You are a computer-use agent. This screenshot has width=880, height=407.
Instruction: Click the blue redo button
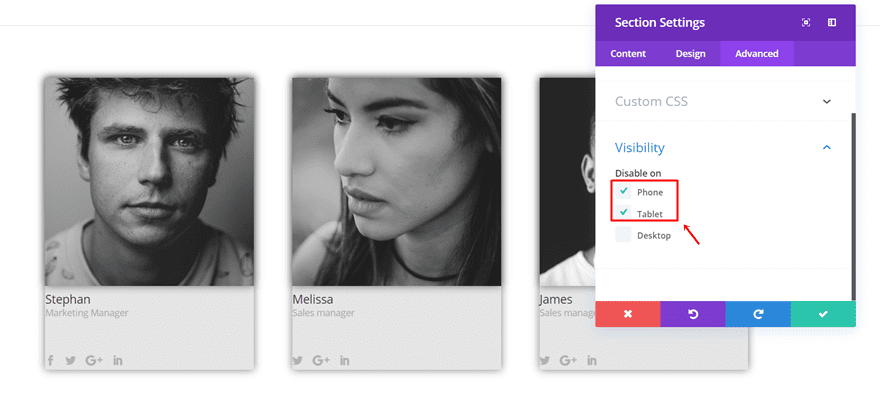click(x=758, y=314)
